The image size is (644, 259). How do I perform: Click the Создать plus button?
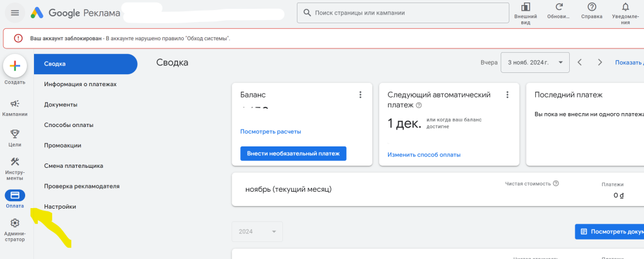(x=15, y=65)
